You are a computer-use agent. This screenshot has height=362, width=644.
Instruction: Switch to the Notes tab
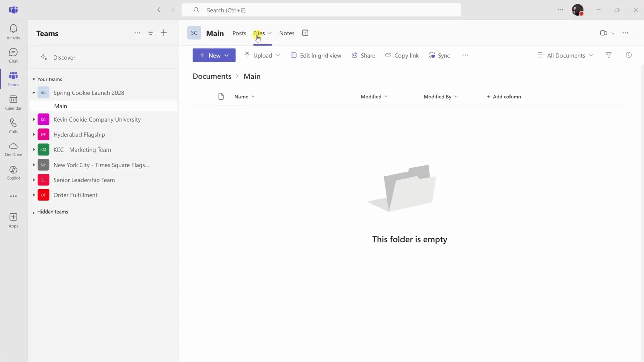287,33
